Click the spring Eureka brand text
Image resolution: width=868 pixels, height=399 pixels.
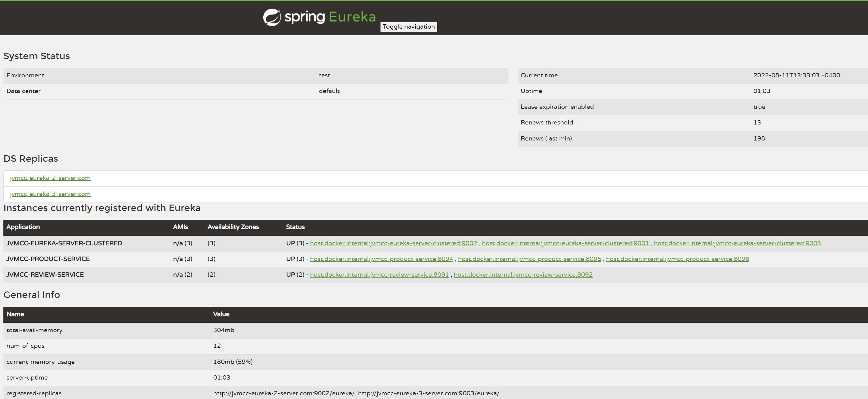(330, 17)
